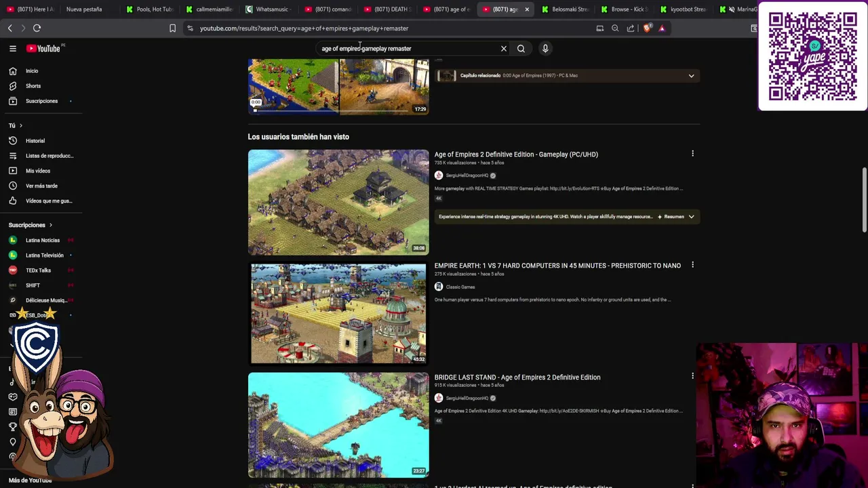Play the 23:27 bridge battle thumbnail

click(338, 425)
